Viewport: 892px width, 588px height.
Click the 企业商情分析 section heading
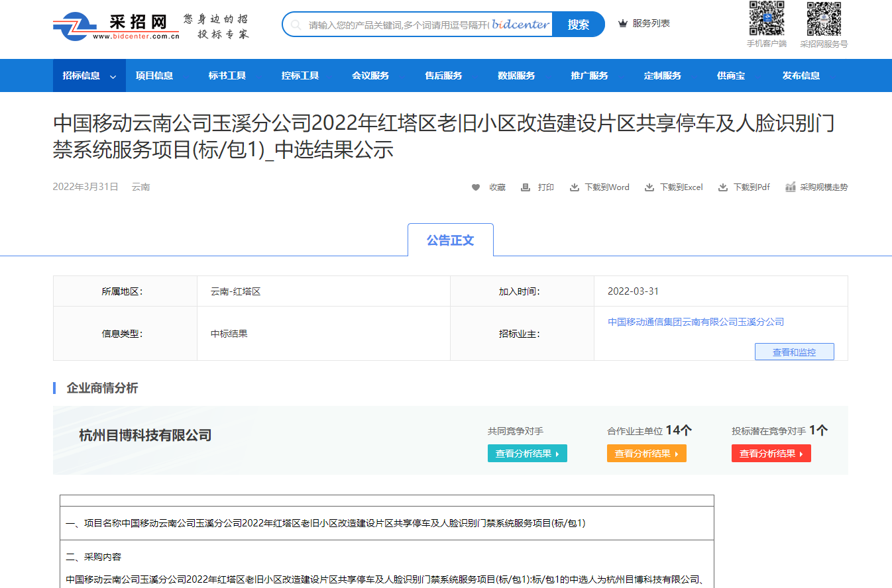point(102,388)
